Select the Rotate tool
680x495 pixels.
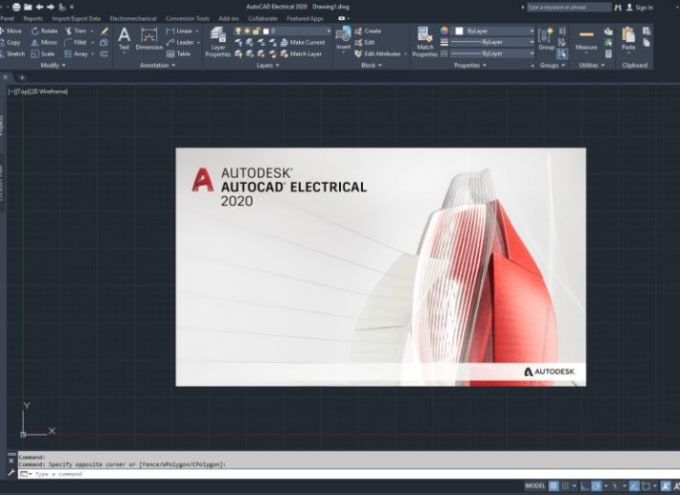45,31
